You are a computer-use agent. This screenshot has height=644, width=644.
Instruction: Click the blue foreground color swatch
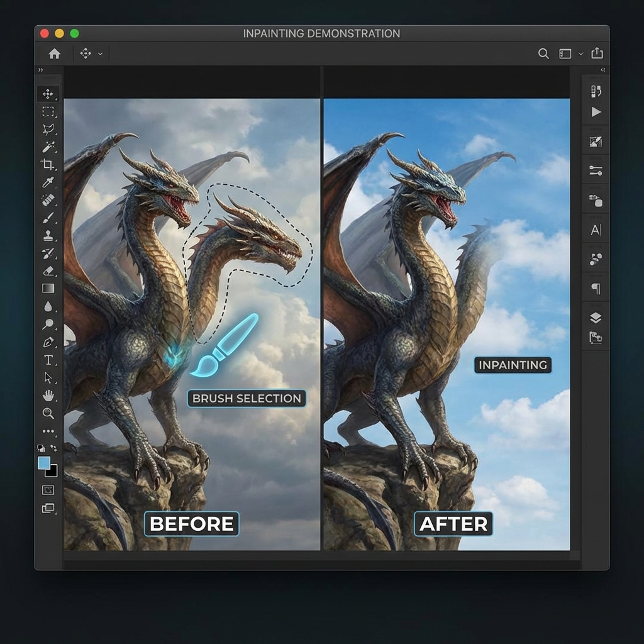[43, 463]
